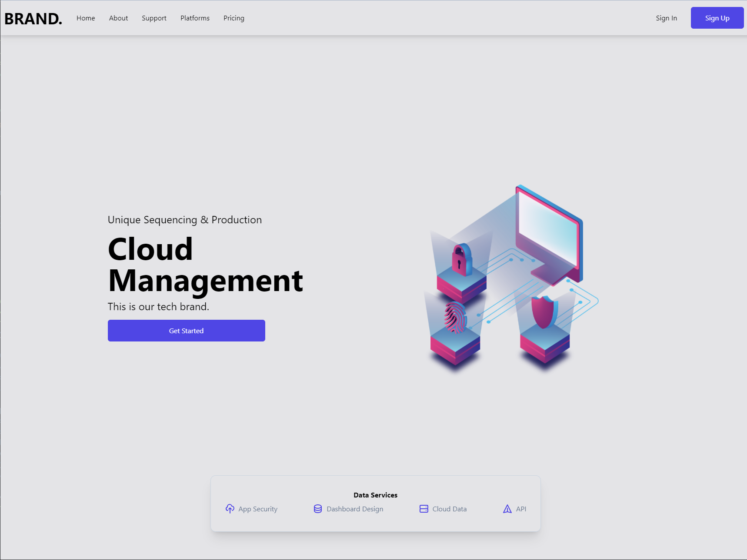Click the Unique Sequencing & Production subtitle
This screenshot has height=560, width=747.
pos(185,220)
